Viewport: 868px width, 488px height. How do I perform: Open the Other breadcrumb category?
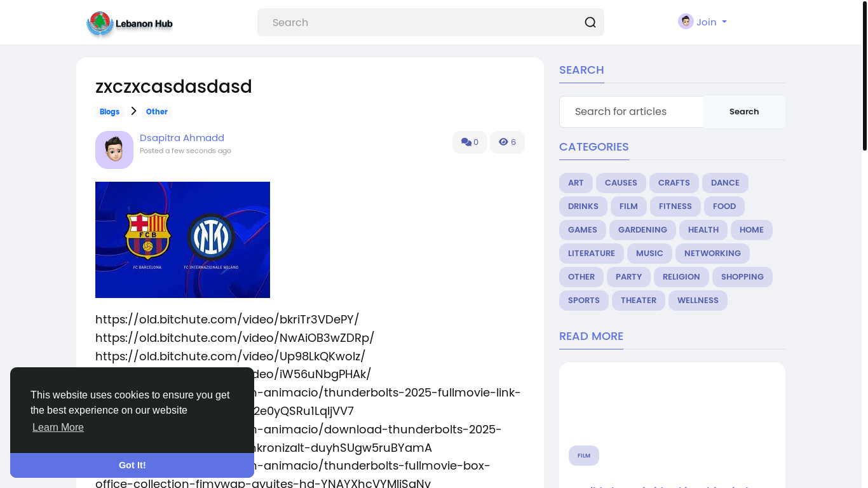(x=156, y=112)
